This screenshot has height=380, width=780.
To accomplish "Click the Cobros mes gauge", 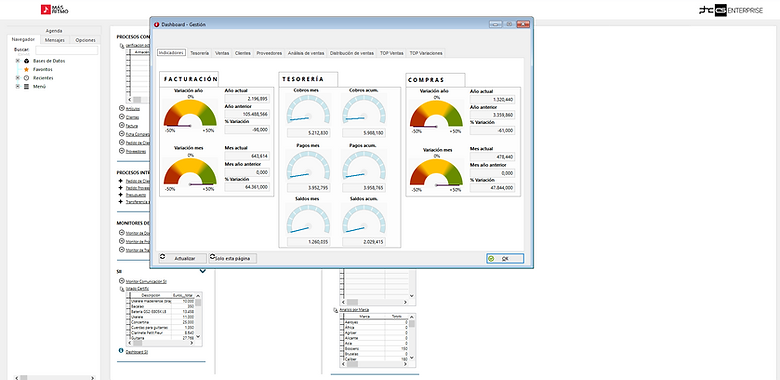I will pyautogui.click(x=308, y=110).
